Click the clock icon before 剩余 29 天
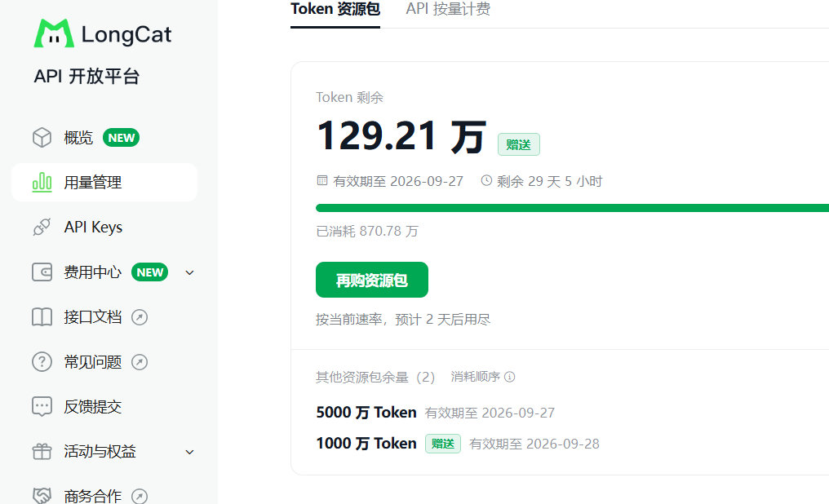Viewport: 829px width, 504px height. coord(486,181)
